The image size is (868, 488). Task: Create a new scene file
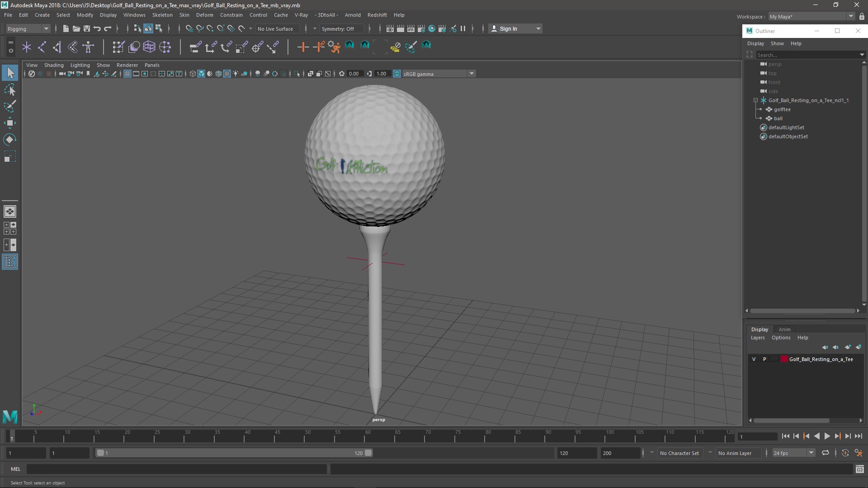(66, 28)
